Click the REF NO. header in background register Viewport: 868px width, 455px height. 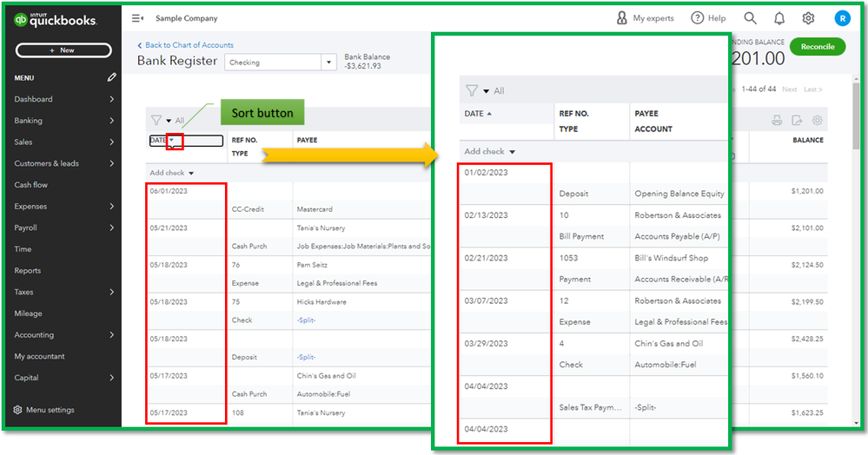coord(245,140)
